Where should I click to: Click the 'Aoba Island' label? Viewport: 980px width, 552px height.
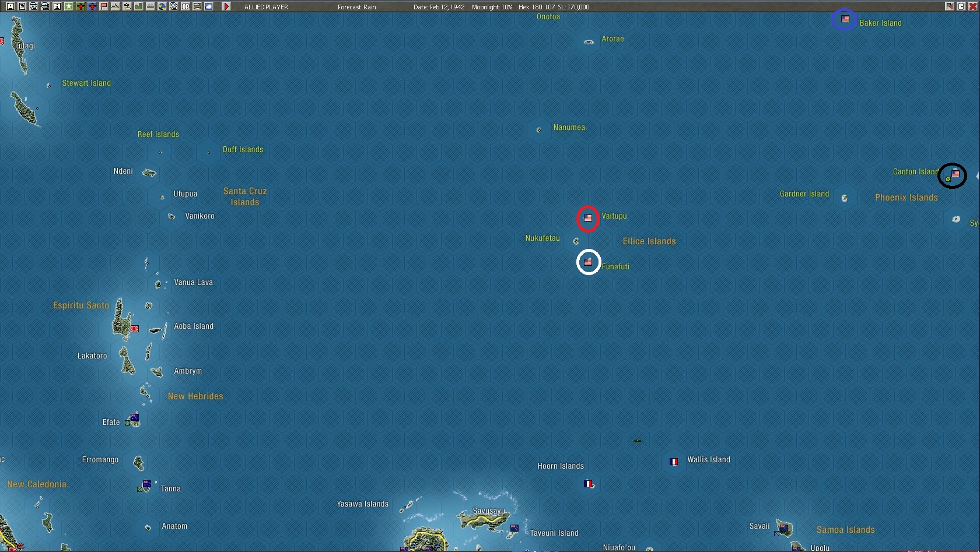pyautogui.click(x=194, y=326)
